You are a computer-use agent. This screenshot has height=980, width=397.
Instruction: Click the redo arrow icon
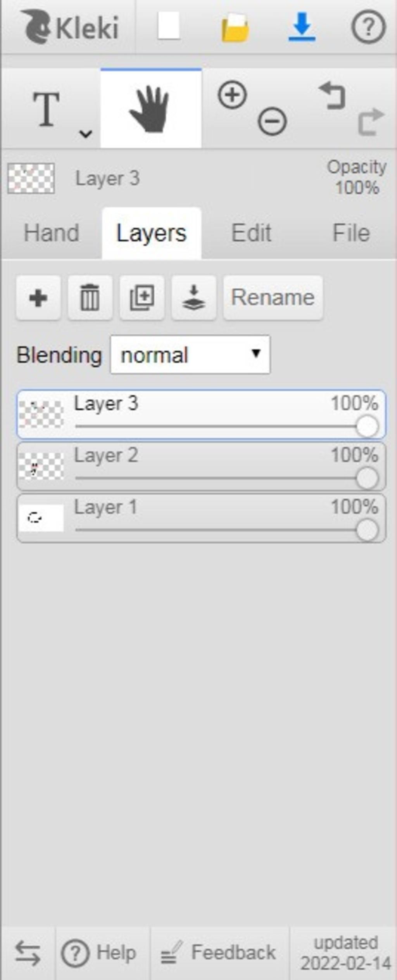pos(371,122)
